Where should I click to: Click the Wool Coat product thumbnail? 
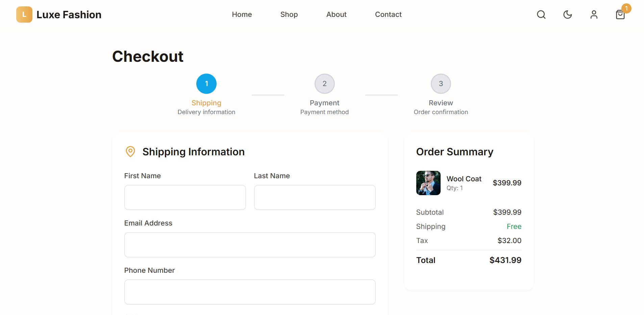pyautogui.click(x=428, y=183)
